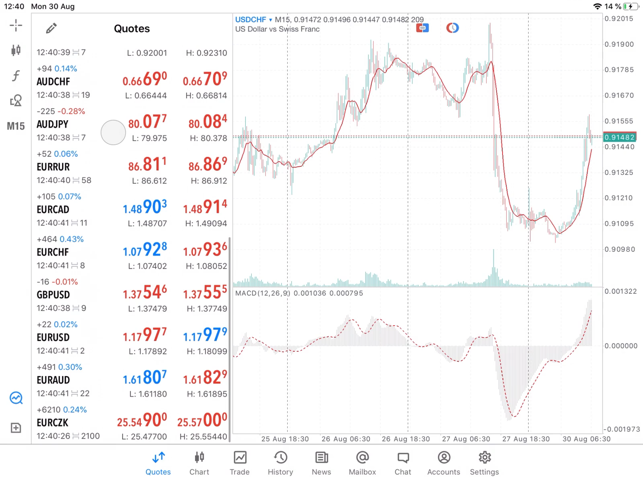The height and width of the screenshot is (482, 643).
Task: Select the EURAUD symbol
Action: pyautogui.click(x=53, y=380)
